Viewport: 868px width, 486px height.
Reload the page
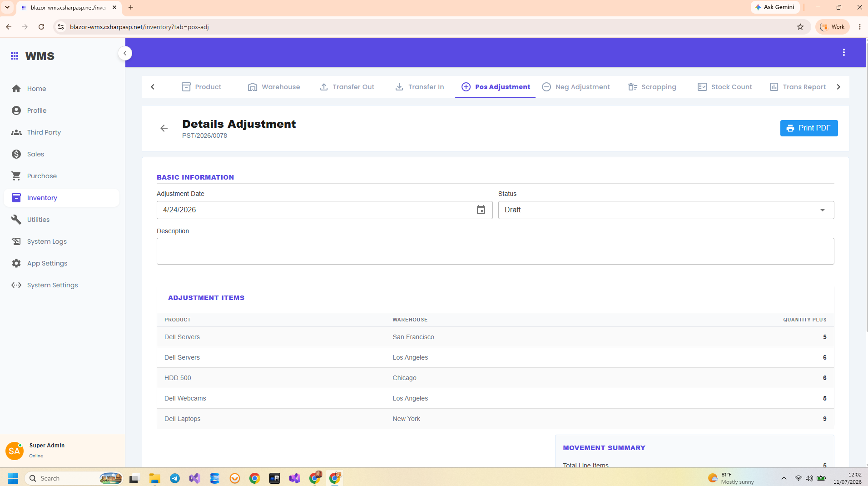click(41, 27)
